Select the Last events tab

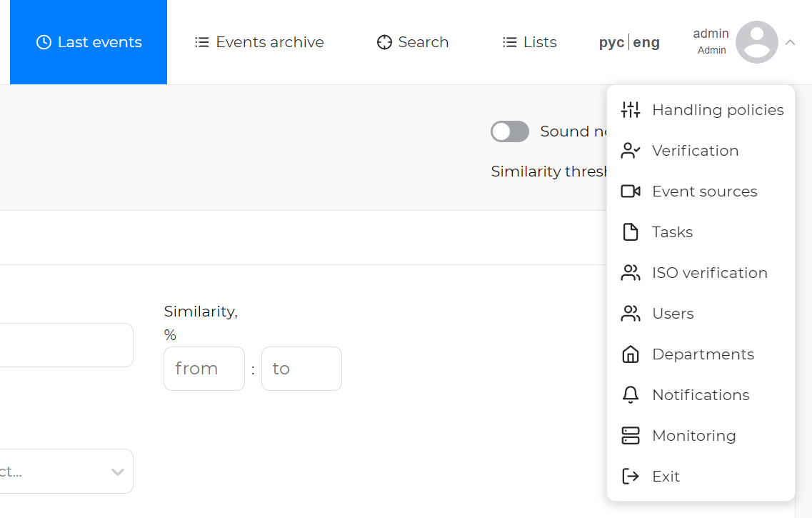coord(89,42)
